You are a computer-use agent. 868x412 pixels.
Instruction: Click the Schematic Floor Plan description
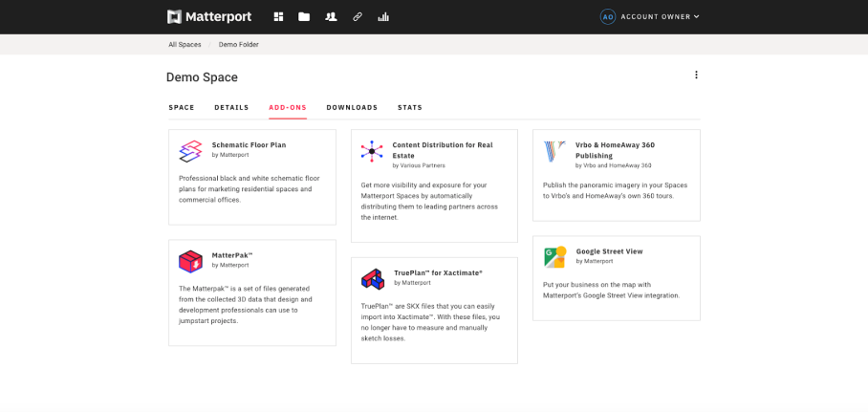point(250,189)
